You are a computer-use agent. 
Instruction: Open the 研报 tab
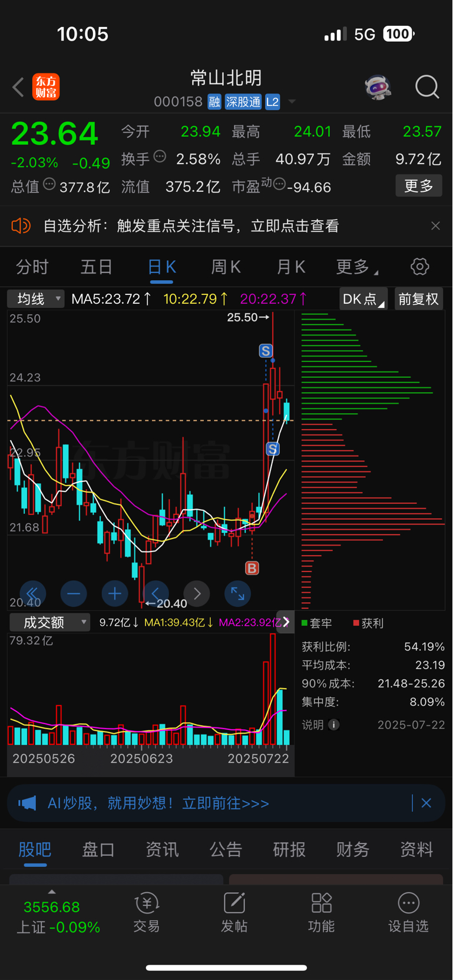(x=289, y=849)
